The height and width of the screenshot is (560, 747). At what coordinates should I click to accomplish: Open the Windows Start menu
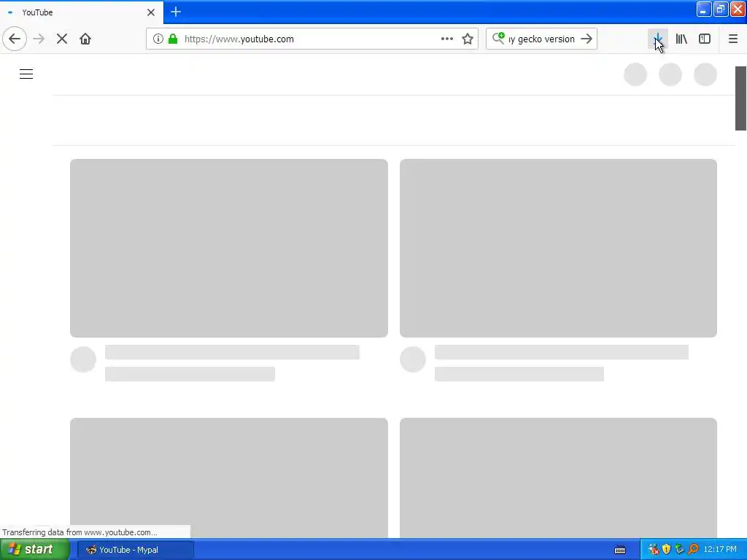[35, 550]
